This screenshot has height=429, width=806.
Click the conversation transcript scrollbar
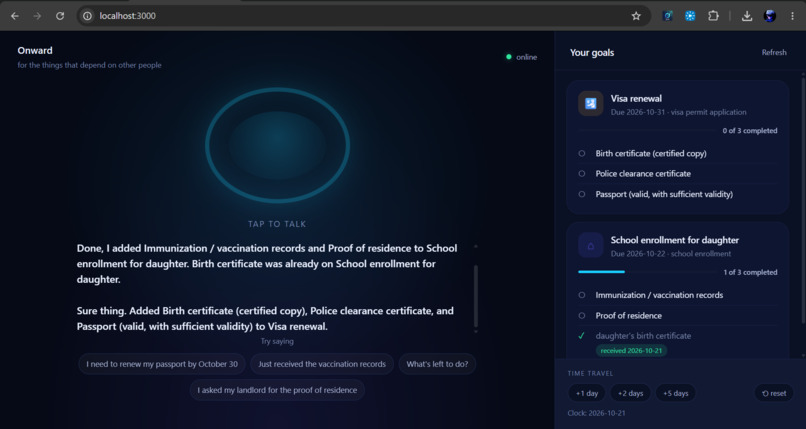(x=475, y=296)
